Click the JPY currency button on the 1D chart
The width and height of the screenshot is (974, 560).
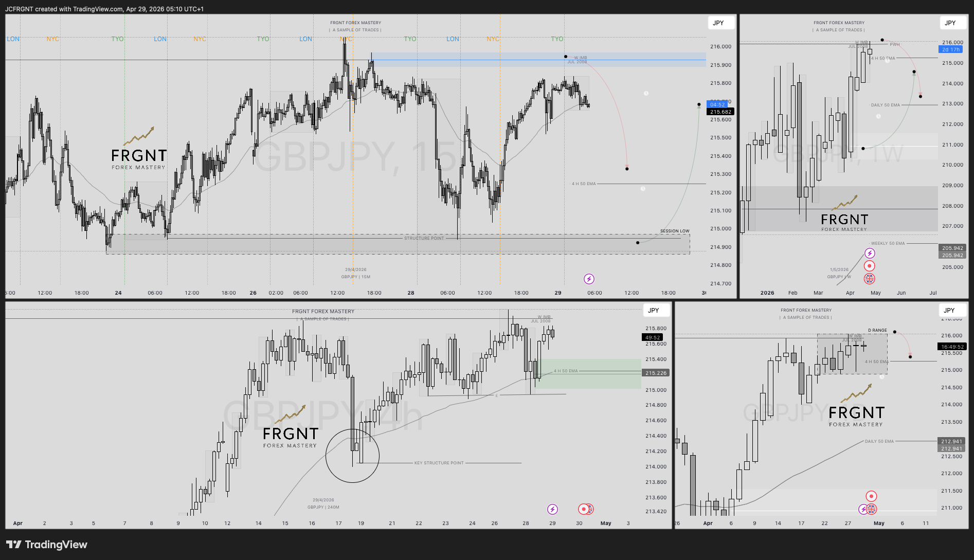(x=952, y=310)
